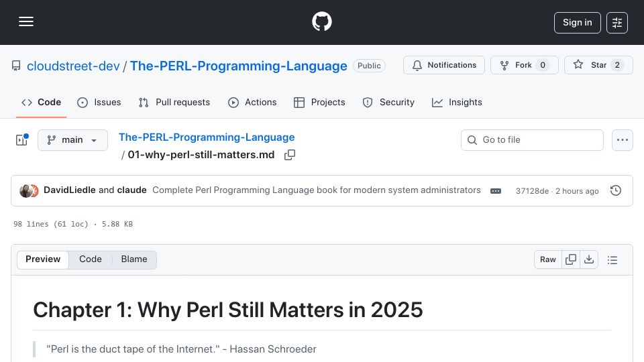Open appearance settings icon next to Sign in
Viewport: 644px width, 362px height.
pyautogui.click(x=617, y=23)
